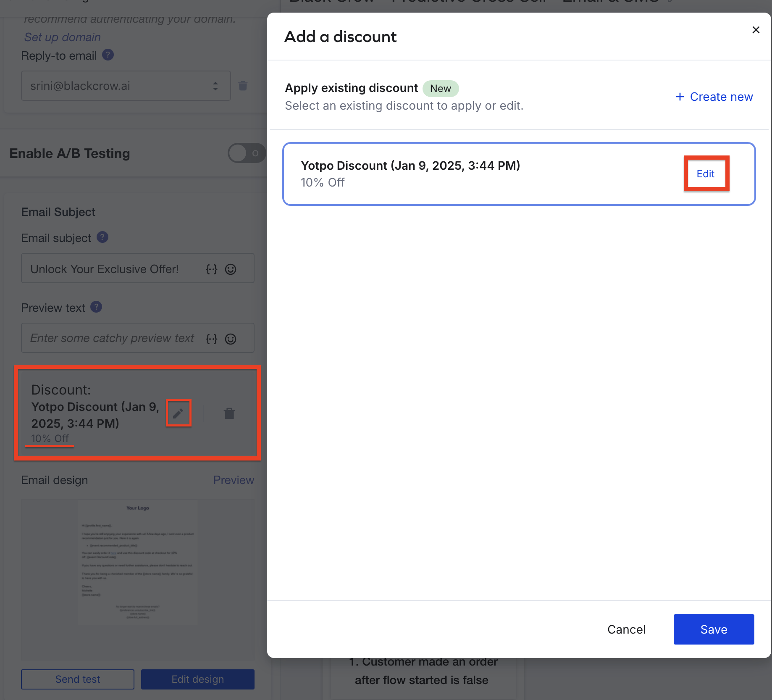Close the Add a discount dialog
Screen dimensions: 772x700
pos(756,30)
